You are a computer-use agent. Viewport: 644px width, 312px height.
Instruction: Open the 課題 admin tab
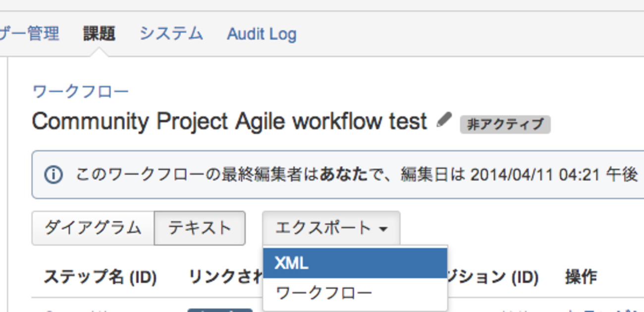[x=99, y=34]
